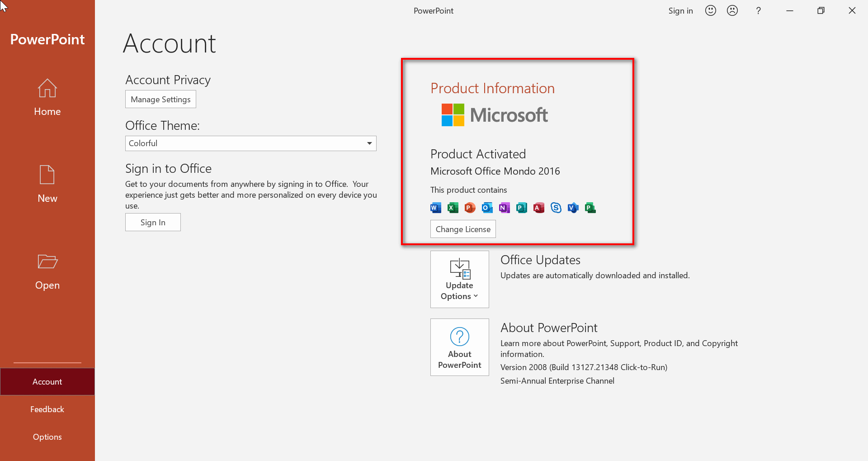Click the Colorful theme selection field
This screenshot has height=461, width=868.
pyautogui.click(x=250, y=143)
